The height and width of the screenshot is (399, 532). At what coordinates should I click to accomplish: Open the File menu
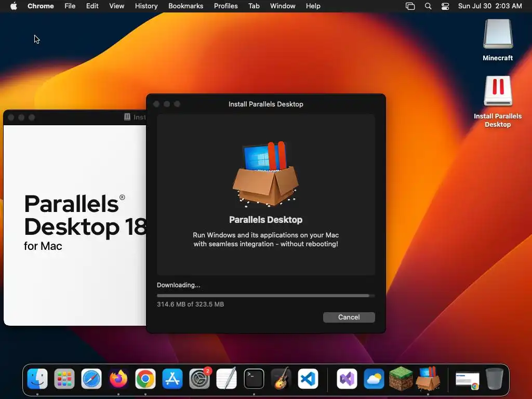[70, 6]
